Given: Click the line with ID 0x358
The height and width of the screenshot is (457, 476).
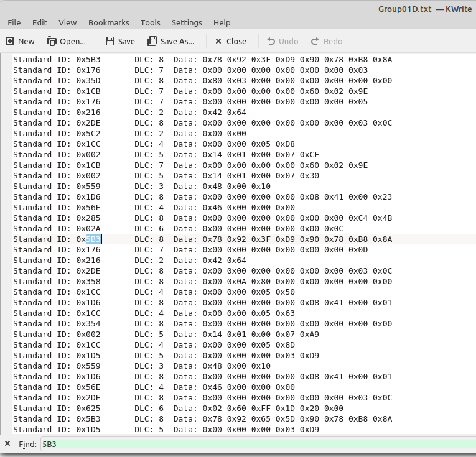Looking at the screenshot, I should [x=202, y=282].
